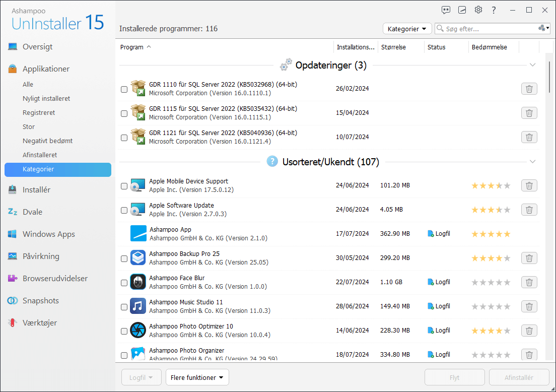Check the Apple Software Update checkbox

click(124, 211)
